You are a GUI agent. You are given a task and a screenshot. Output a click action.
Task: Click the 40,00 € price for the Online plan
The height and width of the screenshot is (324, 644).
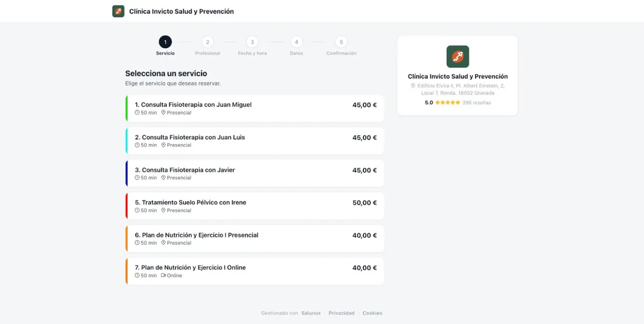(365, 268)
